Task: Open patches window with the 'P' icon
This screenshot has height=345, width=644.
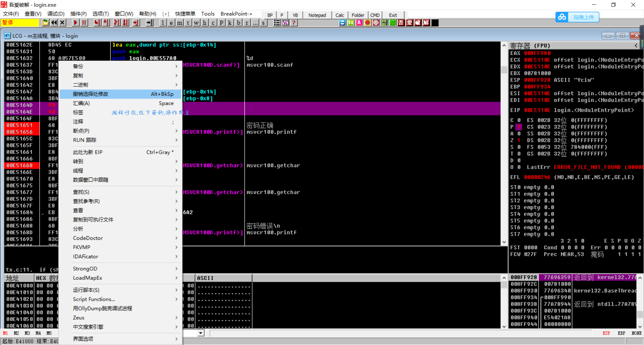Action: [222, 22]
